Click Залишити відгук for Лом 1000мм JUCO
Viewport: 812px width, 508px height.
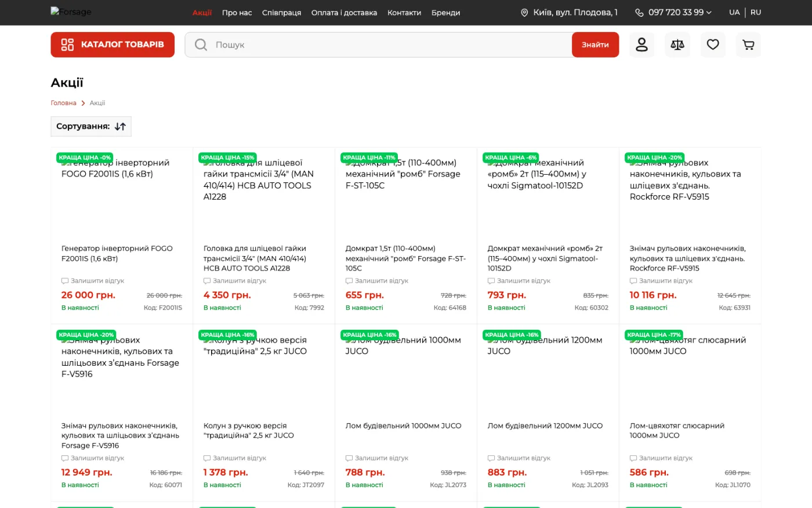click(x=382, y=458)
